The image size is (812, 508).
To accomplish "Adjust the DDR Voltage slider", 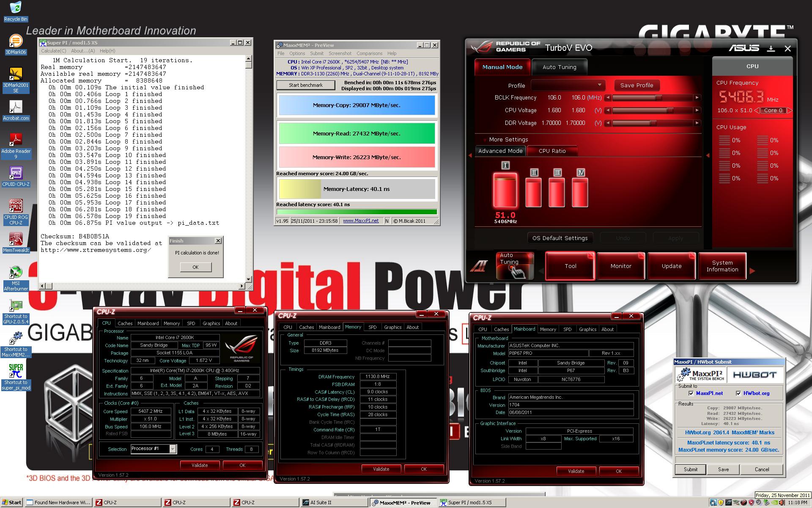I will [653, 123].
